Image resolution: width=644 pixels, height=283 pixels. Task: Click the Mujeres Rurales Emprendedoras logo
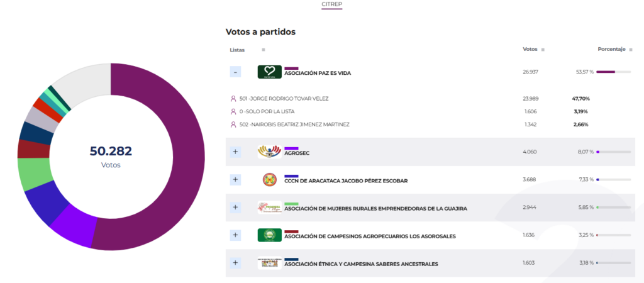tap(269, 208)
